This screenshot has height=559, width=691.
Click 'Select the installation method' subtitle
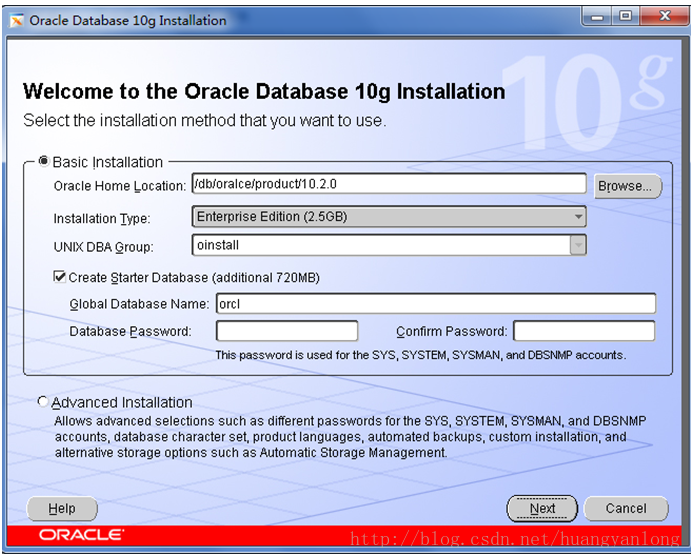point(204,120)
